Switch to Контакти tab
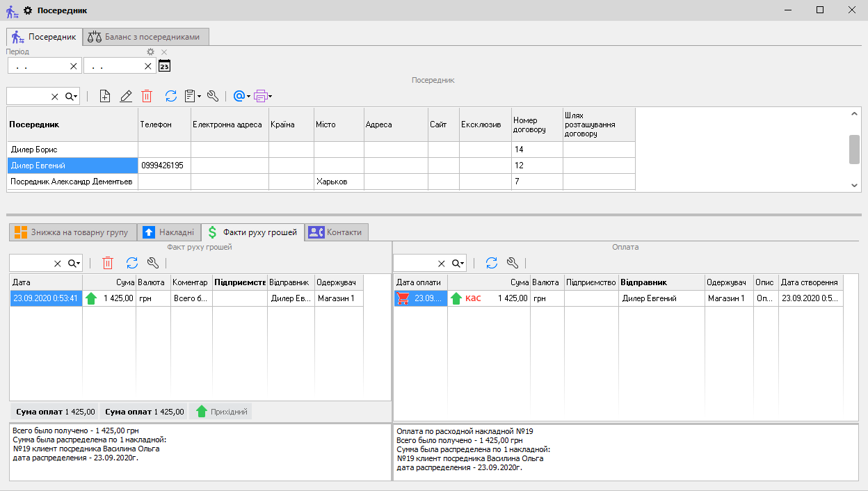This screenshot has height=491, width=868. click(337, 232)
